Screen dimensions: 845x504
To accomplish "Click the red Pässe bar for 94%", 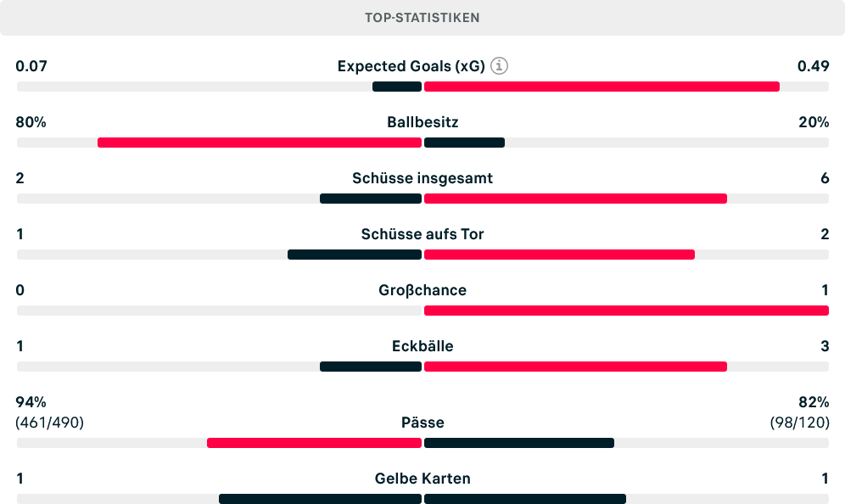I will 314,443.
